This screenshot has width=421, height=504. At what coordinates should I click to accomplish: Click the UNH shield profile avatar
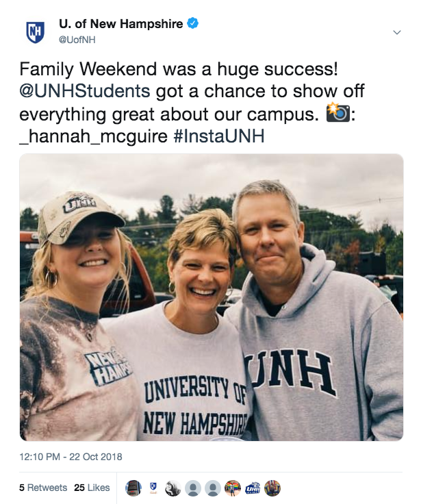click(34, 30)
